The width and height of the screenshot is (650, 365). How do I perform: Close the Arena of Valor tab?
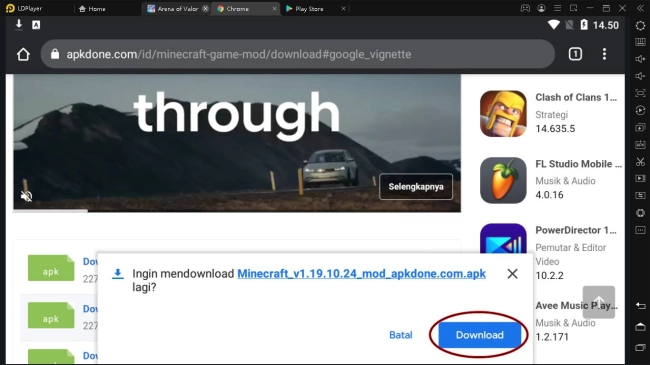pyautogui.click(x=205, y=9)
